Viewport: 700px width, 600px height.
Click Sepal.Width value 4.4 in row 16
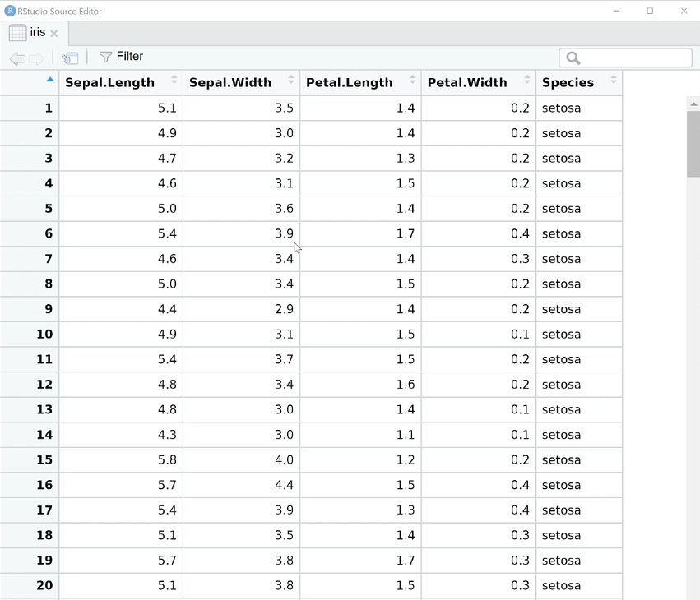[x=284, y=485]
